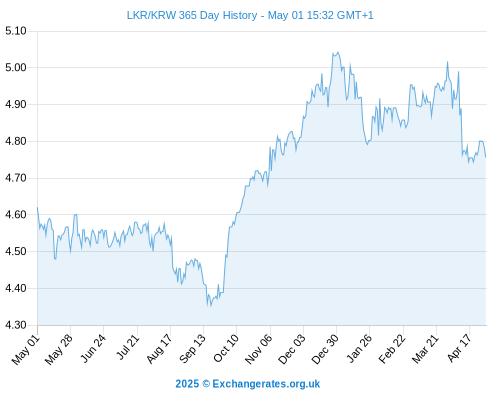Click the Oct 10 date label
The image size is (495, 400).
(x=226, y=348)
